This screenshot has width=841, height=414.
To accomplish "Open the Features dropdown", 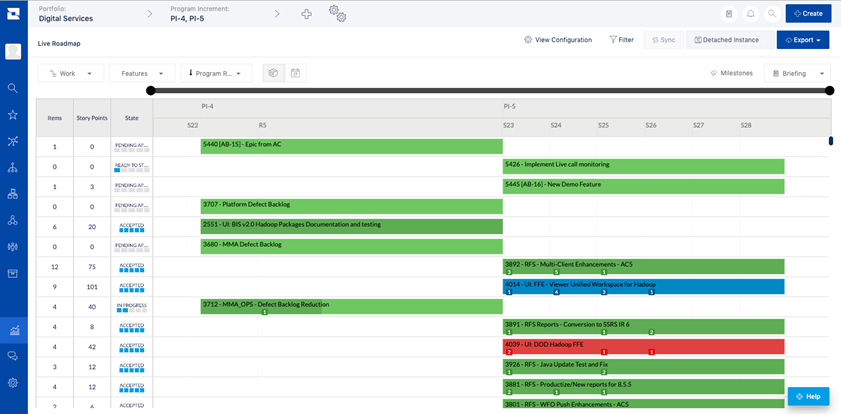I will point(142,73).
